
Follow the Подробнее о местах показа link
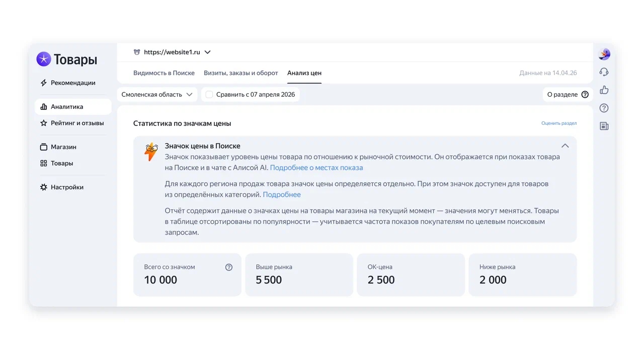pos(316,168)
